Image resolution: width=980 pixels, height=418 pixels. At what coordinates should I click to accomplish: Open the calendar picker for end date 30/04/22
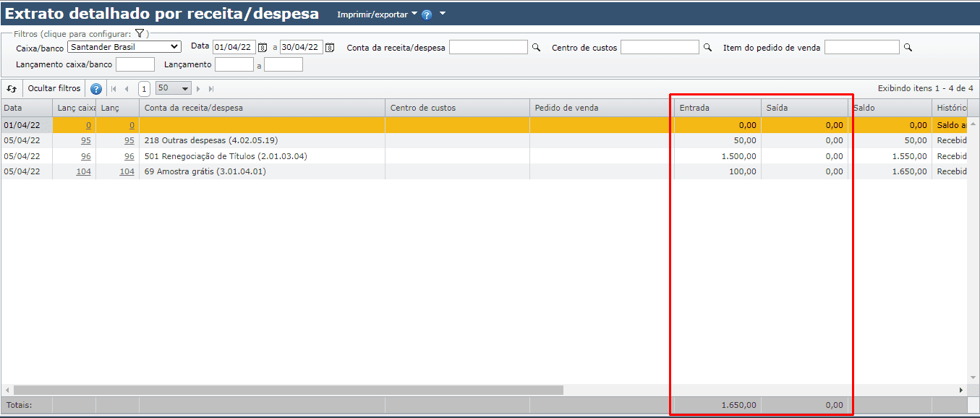(x=330, y=47)
